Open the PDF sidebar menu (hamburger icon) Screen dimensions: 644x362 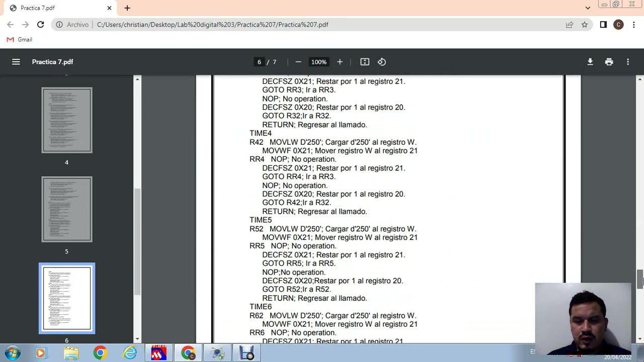(16, 62)
